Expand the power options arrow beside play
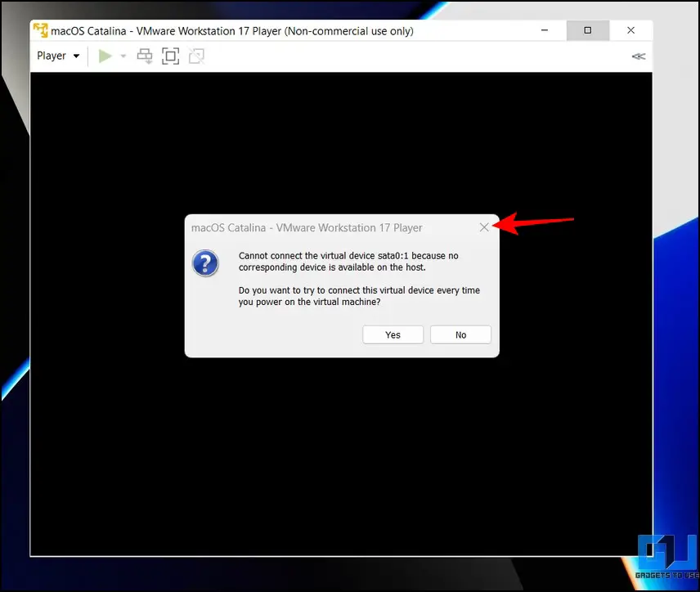 (123, 56)
